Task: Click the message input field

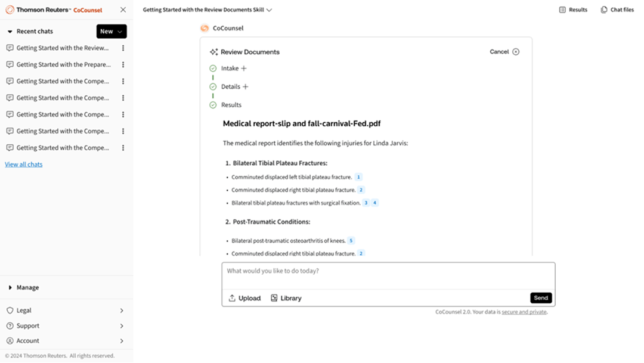Action: (x=388, y=275)
